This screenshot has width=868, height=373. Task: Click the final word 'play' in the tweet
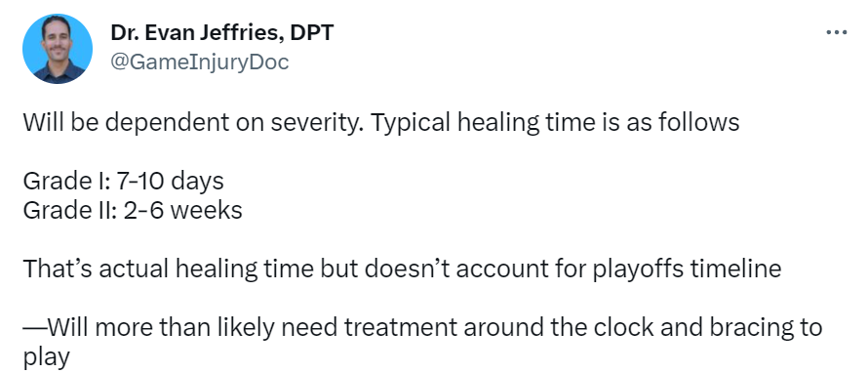[46, 358]
